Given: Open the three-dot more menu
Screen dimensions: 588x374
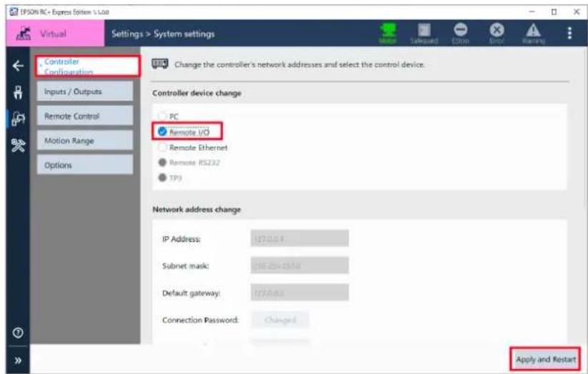Looking at the screenshot, I should click(x=569, y=33).
